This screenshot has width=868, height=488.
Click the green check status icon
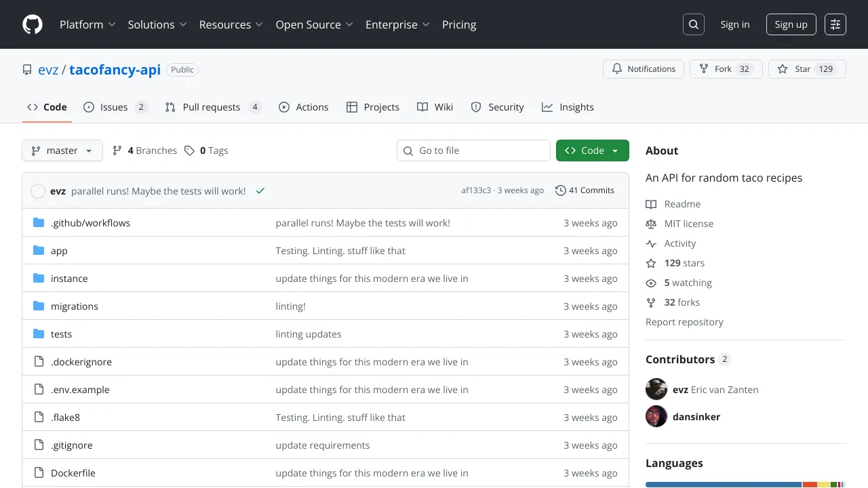click(x=260, y=191)
